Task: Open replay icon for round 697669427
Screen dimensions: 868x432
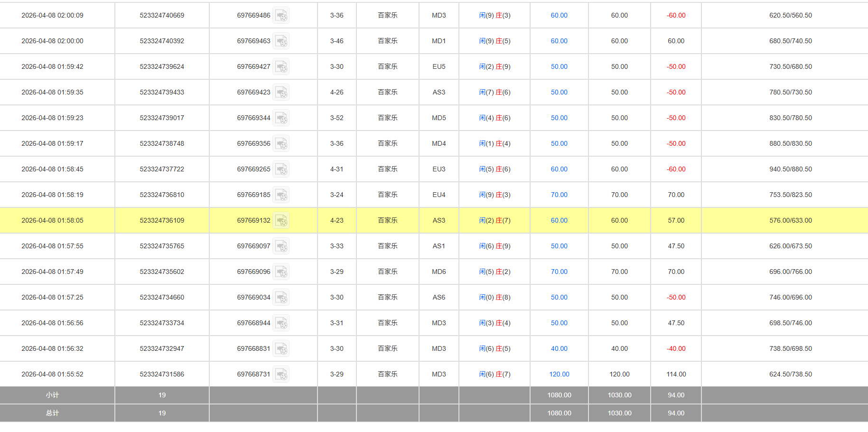Action: (x=281, y=67)
